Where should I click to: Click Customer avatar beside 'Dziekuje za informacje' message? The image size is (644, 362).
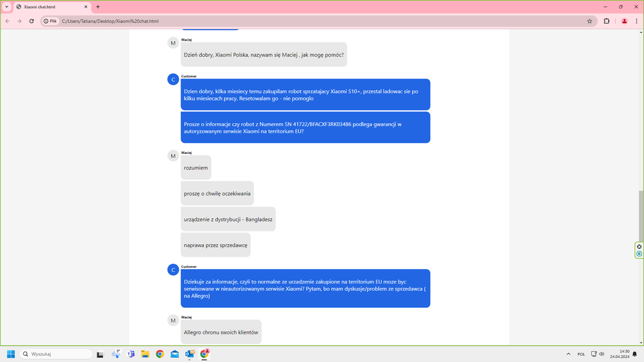[173, 270]
